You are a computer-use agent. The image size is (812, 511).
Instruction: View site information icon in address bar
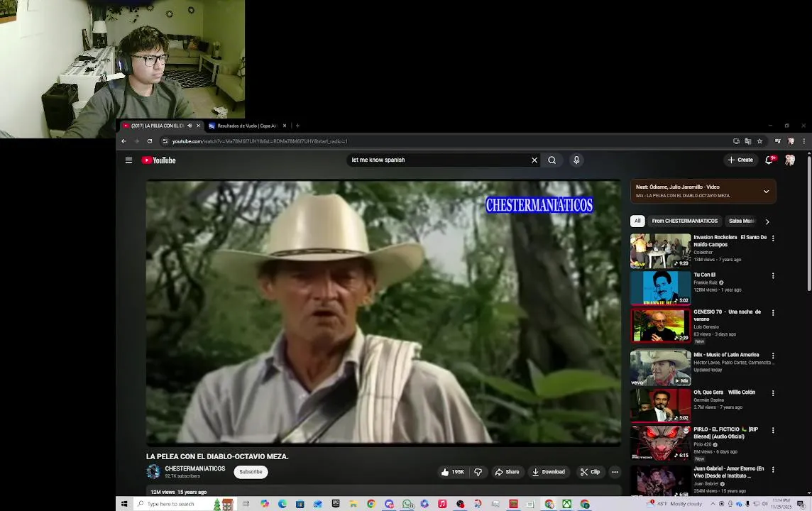(165, 141)
